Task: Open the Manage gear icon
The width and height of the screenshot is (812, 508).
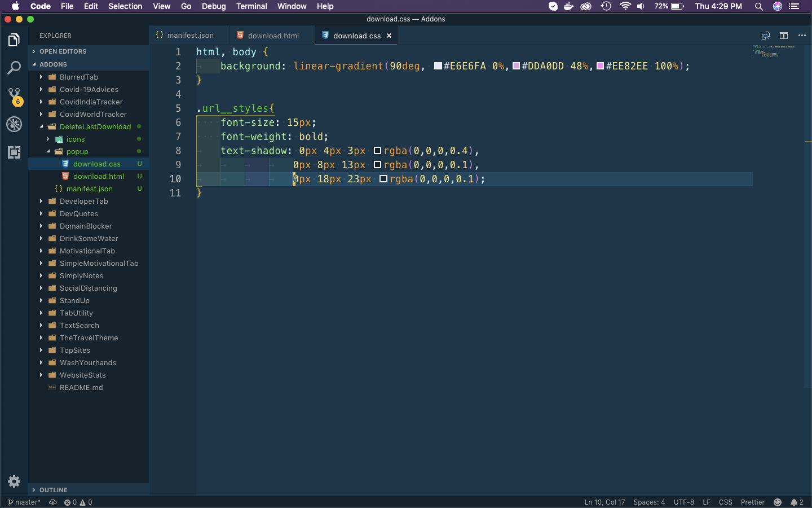Action: [x=14, y=481]
